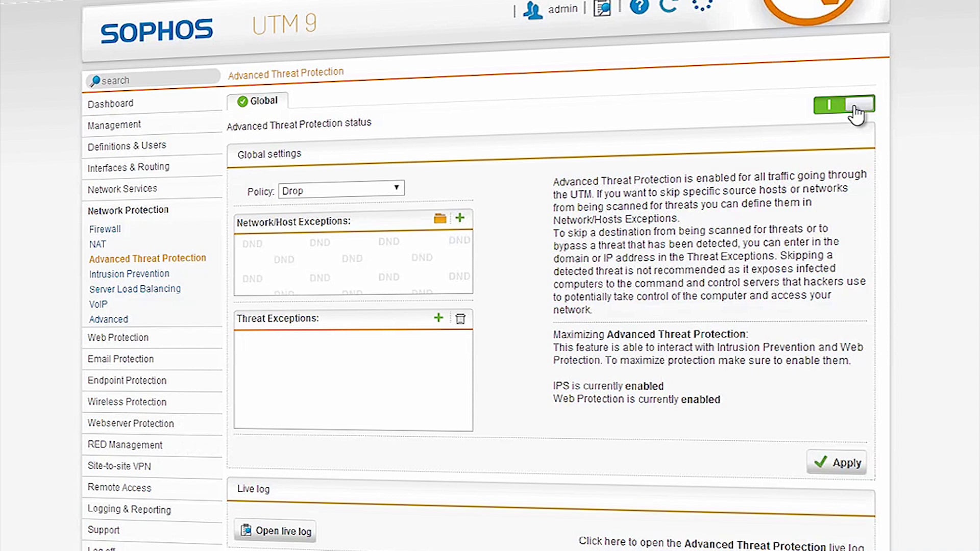Viewport: 980px width, 551px height.
Task: Open Webserver Protection in sidebar
Action: coord(130,423)
